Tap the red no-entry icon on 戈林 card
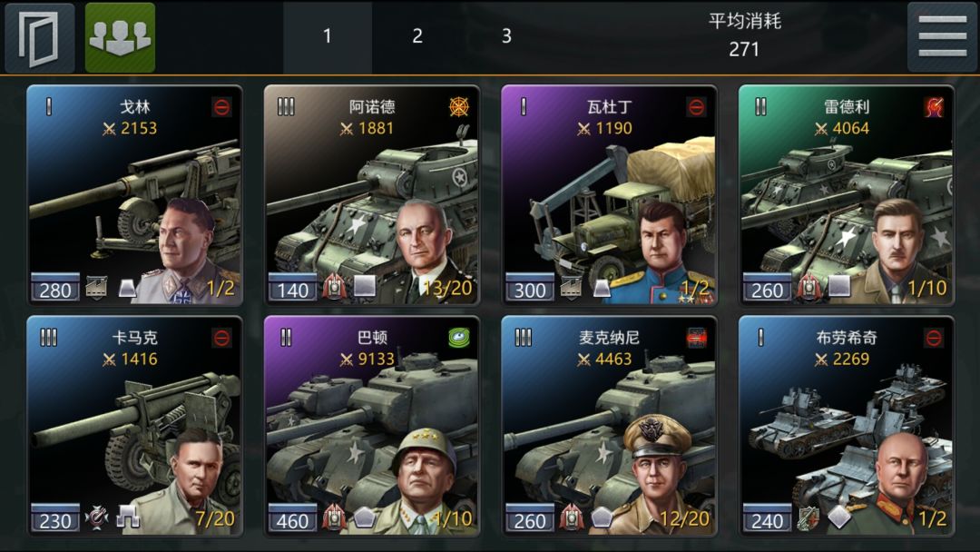The image size is (980, 552). click(x=222, y=107)
